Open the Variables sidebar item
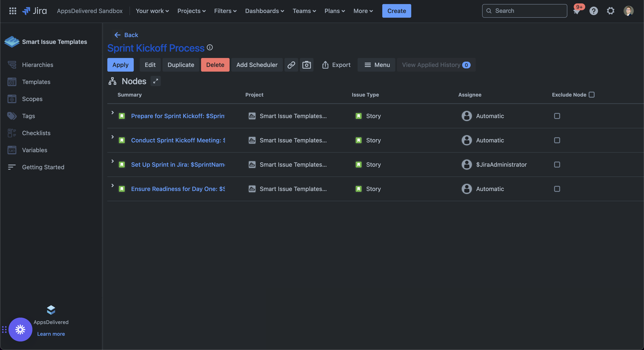Viewport: 644px width, 350px height. tap(34, 150)
